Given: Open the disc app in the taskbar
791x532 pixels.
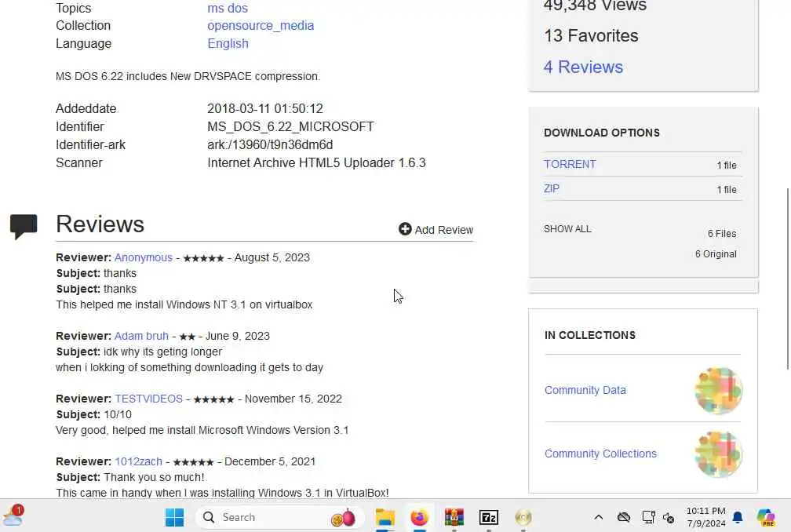Looking at the screenshot, I should (523, 517).
